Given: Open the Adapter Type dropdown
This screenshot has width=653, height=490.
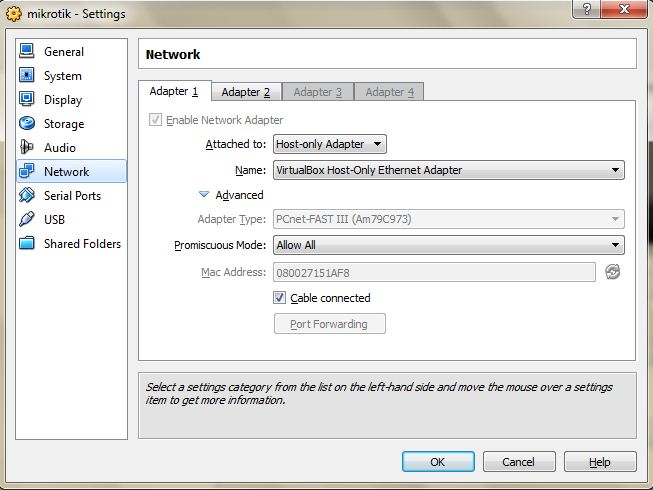Looking at the screenshot, I should pos(449,219).
